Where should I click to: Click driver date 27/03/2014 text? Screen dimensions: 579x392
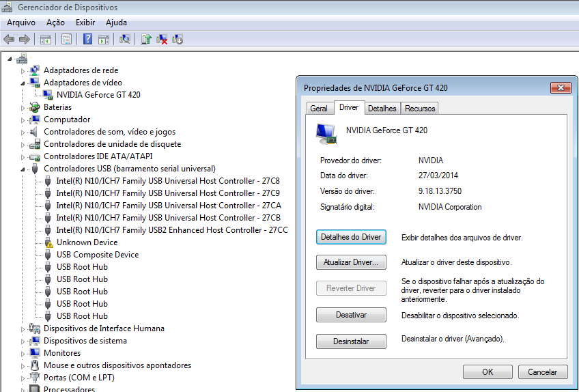tap(438, 175)
